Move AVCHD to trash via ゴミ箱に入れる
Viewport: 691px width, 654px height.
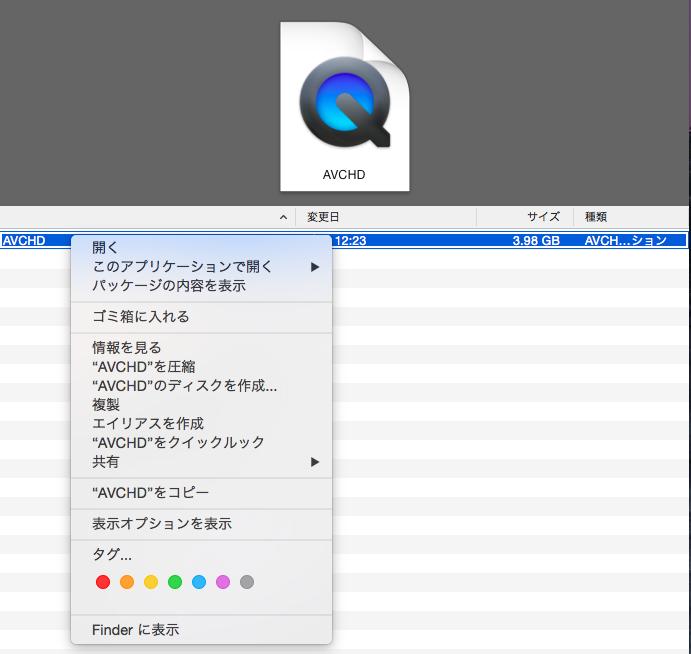click(x=140, y=317)
